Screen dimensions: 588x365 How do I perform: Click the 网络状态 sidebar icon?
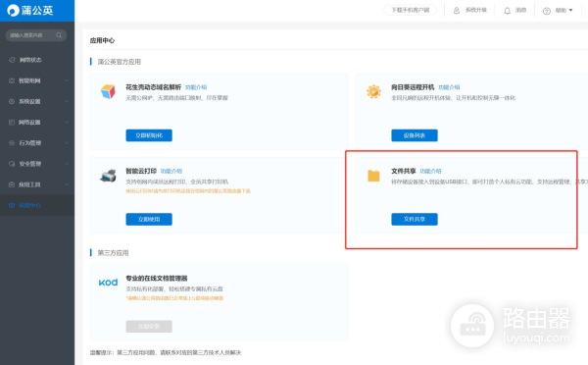click(12, 60)
